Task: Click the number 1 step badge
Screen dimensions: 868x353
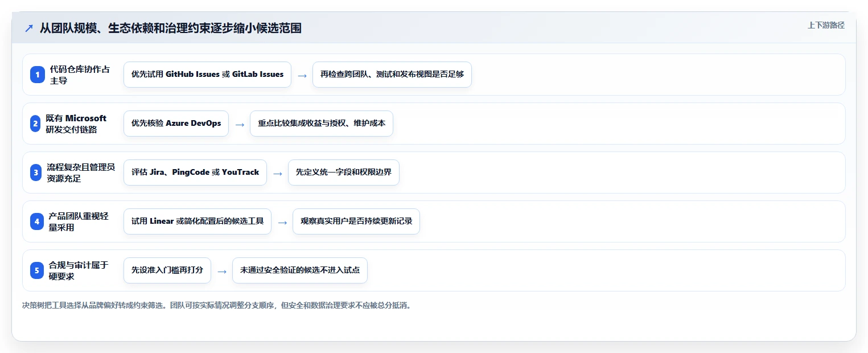Action: coord(37,75)
